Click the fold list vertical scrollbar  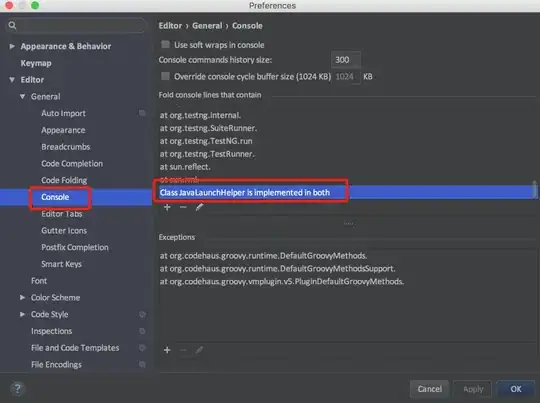tap(534, 189)
